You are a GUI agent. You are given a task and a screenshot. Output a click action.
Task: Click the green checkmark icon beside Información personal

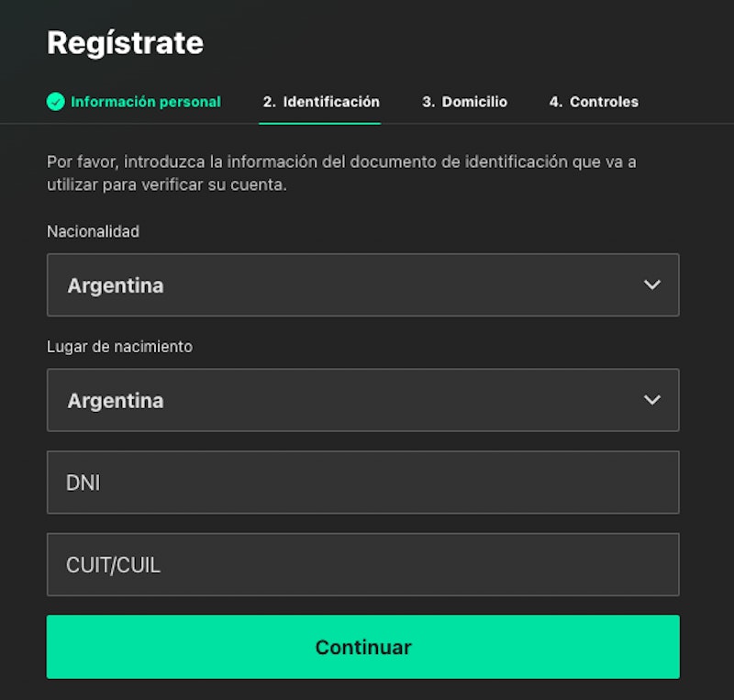tap(56, 102)
